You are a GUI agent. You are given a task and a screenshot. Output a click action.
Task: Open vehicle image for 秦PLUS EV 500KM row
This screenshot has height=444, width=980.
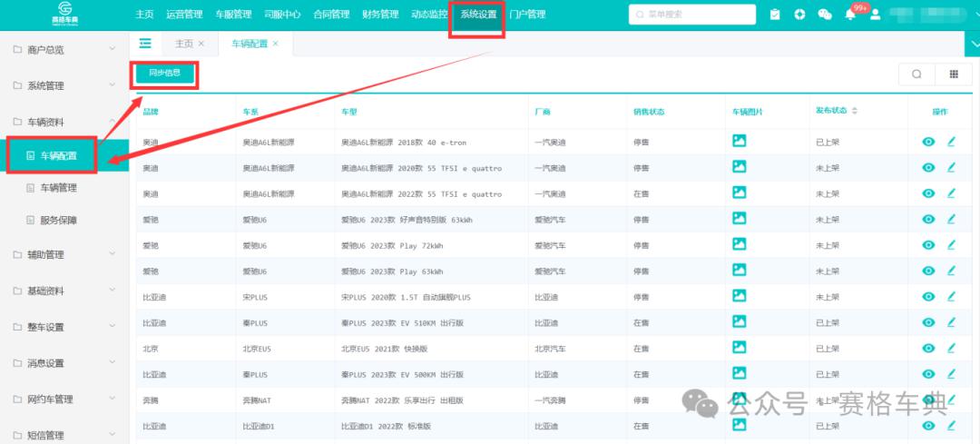tap(740, 373)
